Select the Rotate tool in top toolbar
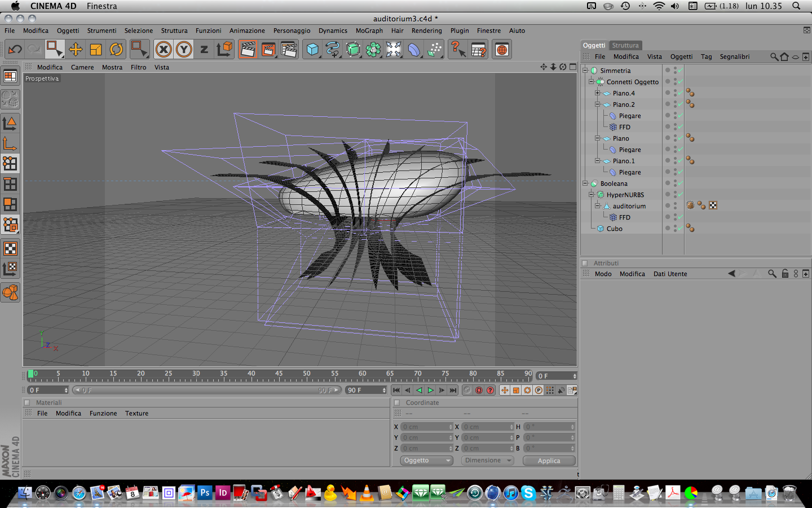The image size is (812, 508). (116, 50)
